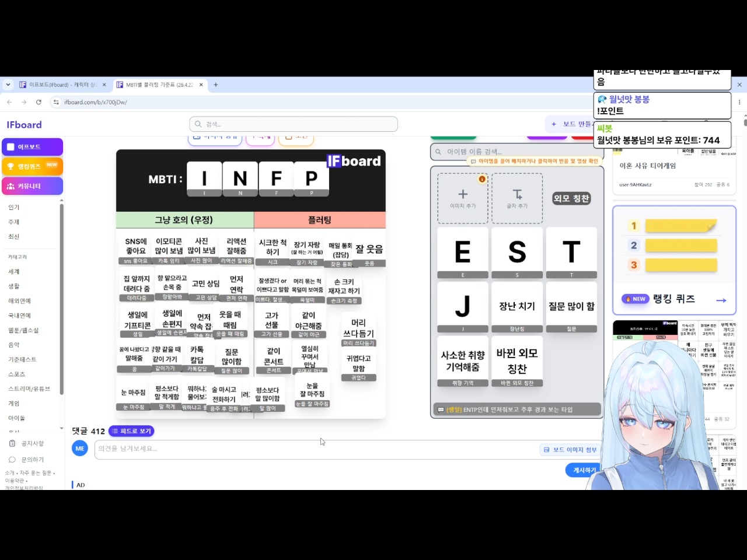This screenshot has width=747, height=560.
Task: Close the 이프보드(IFboard) browser tab
Action: 104,85
